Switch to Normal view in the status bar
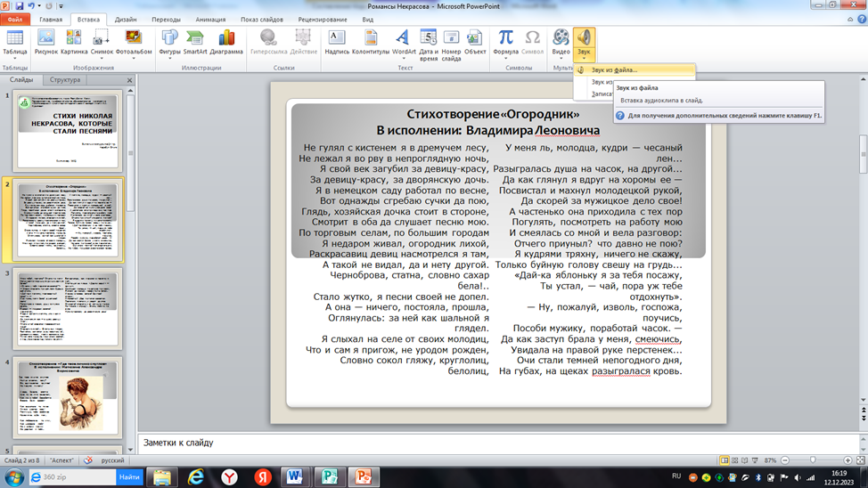The height and width of the screenshot is (488, 868). tap(725, 460)
